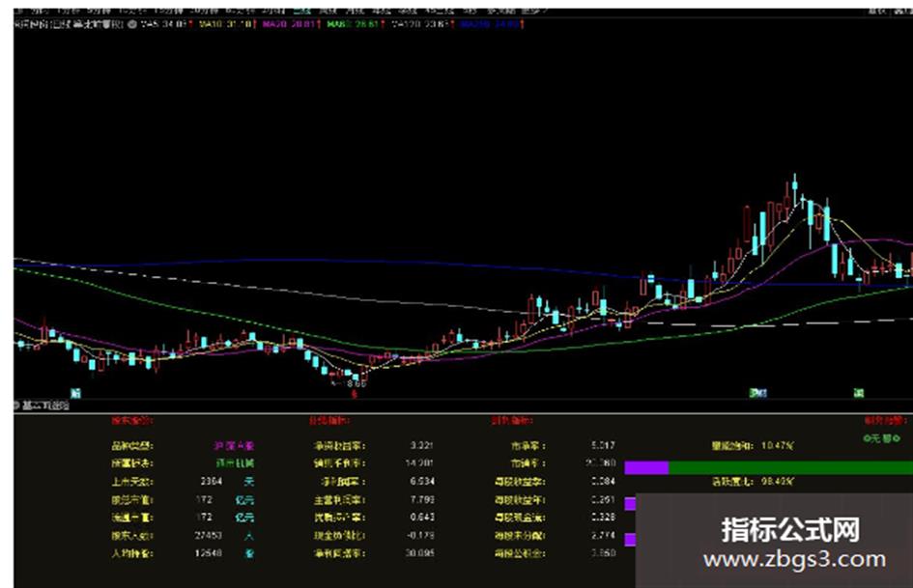This screenshot has width=913, height=588.
Task: Open the 更多 periods menu
Action: tap(534, 11)
